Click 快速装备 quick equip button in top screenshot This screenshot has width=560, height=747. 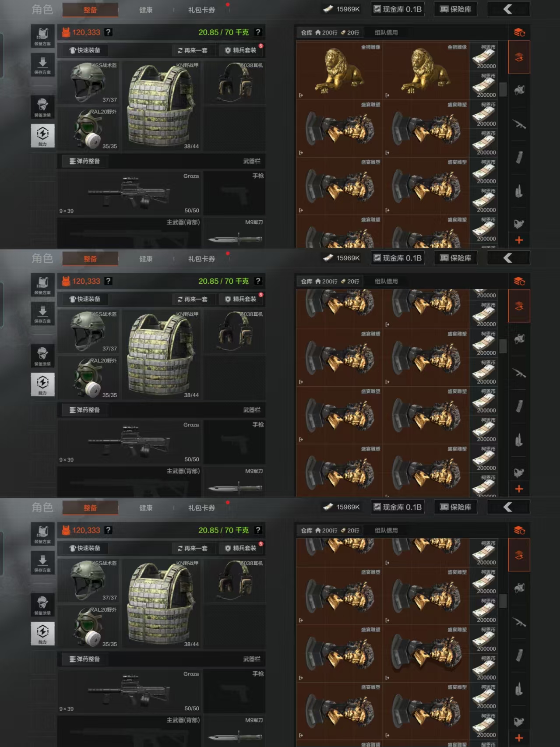tap(85, 50)
